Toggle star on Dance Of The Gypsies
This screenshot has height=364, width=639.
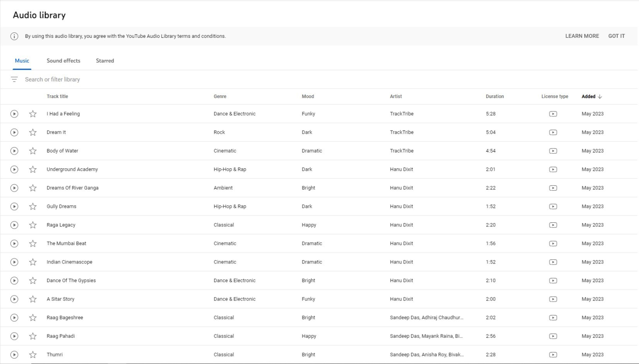[33, 281]
